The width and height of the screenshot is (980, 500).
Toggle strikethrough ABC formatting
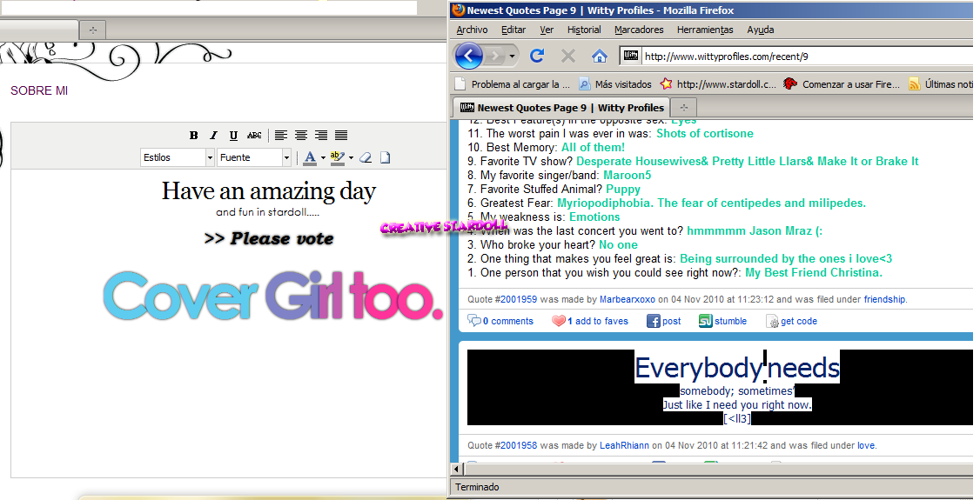(254, 136)
